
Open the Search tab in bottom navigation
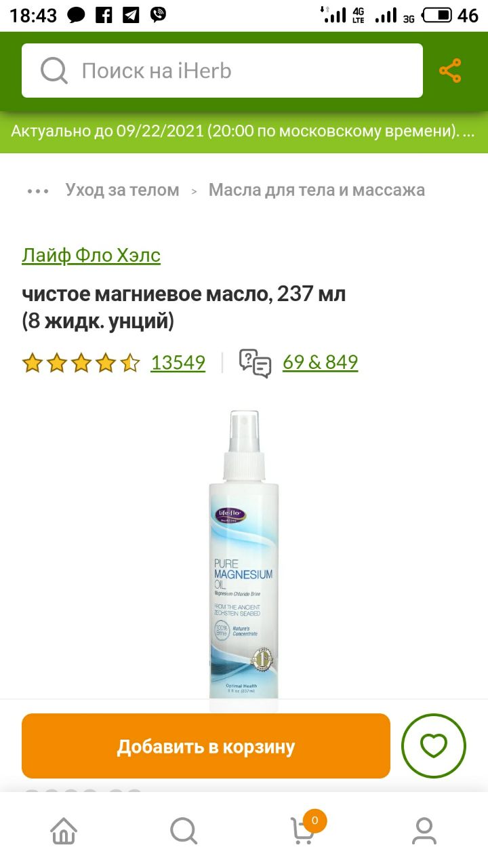tap(184, 830)
